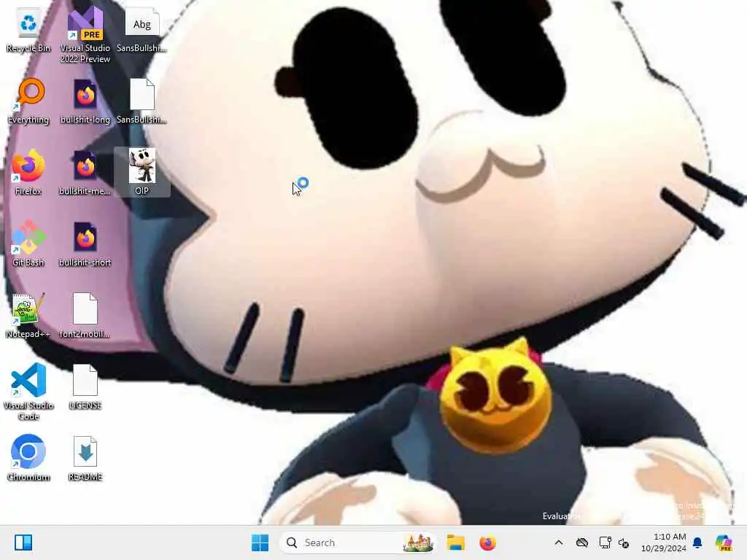Open the clock showing 1:10 AM
747x560 pixels.
[663, 542]
